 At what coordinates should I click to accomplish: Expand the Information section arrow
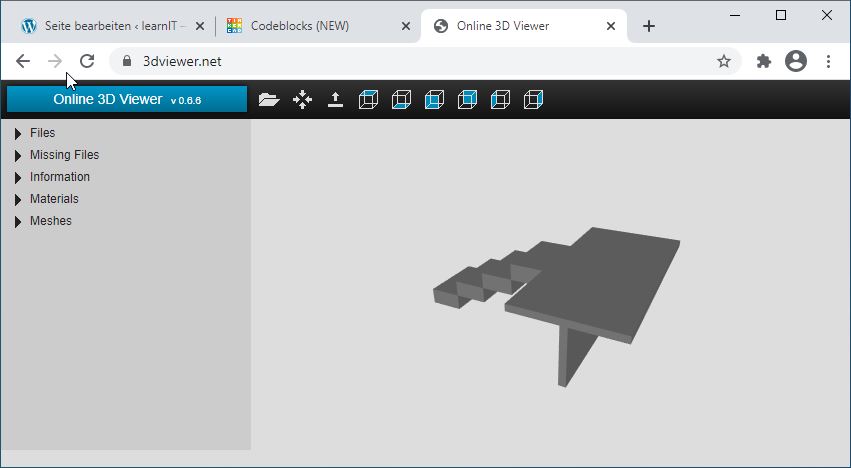18,178
